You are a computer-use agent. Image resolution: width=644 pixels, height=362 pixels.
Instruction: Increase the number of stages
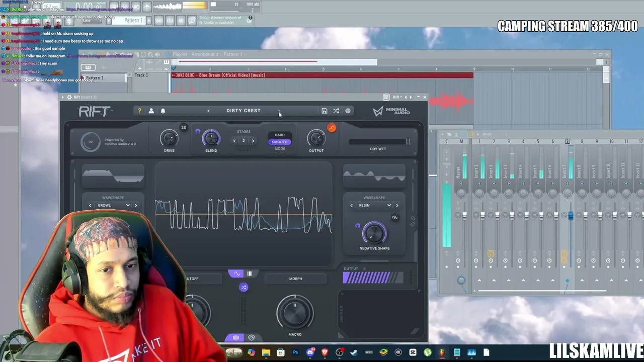253,141
